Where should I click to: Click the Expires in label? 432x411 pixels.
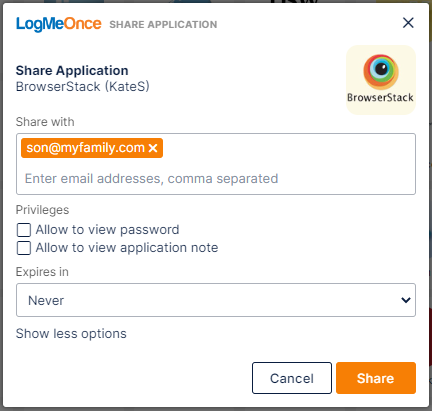(42, 272)
